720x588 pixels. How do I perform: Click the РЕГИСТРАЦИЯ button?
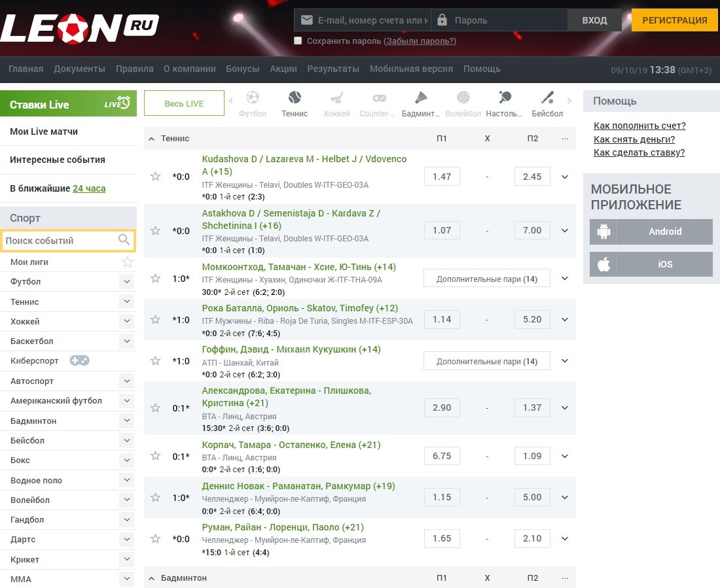(x=675, y=20)
